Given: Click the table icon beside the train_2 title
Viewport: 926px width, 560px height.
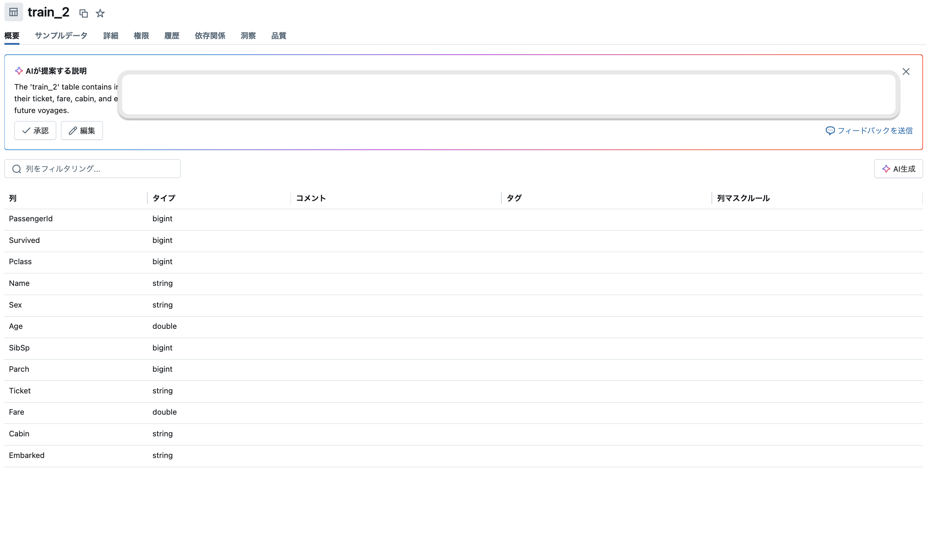Looking at the screenshot, I should pos(13,12).
